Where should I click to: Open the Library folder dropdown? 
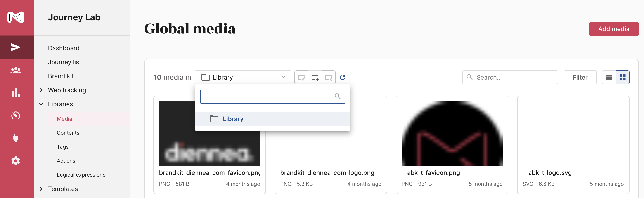pos(242,78)
